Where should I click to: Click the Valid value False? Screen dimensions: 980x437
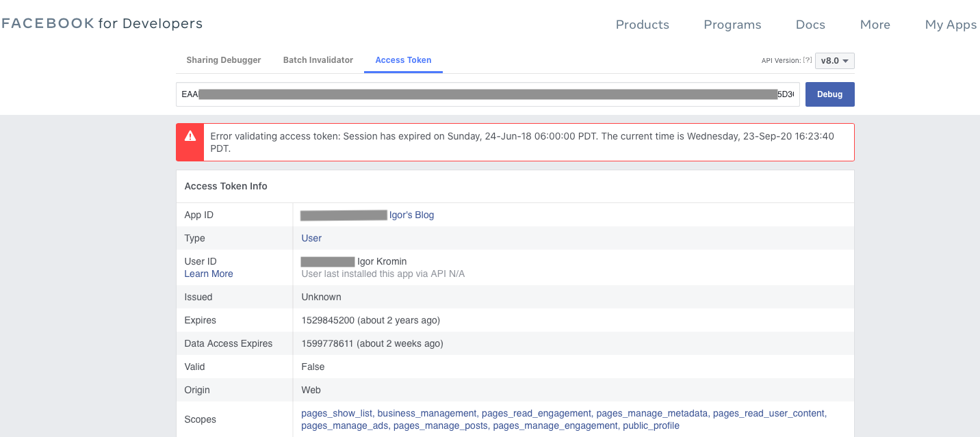pyautogui.click(x=313, y=367)
